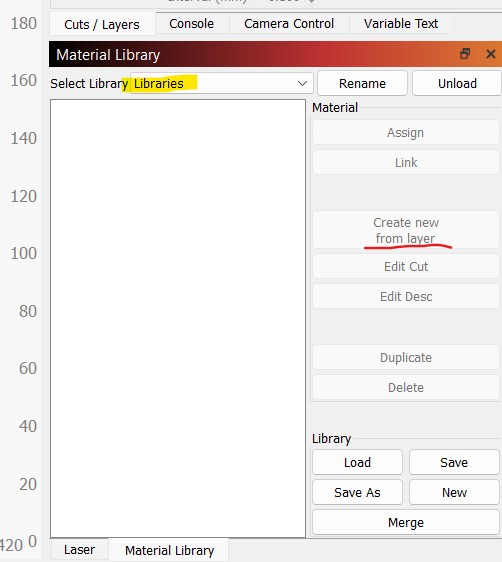Click Create new from layer button
This screenshot has height=562, width=502.
[x=406, y=230]
